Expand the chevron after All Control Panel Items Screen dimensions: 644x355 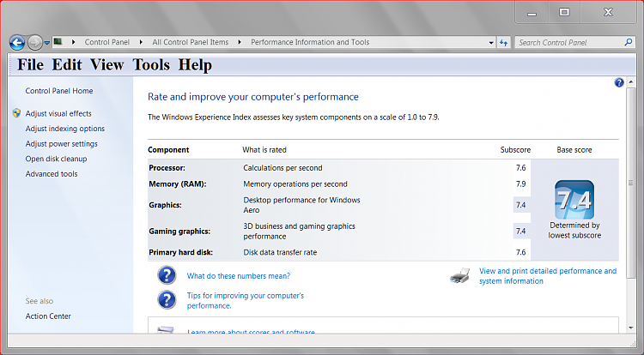click(240, 42)
